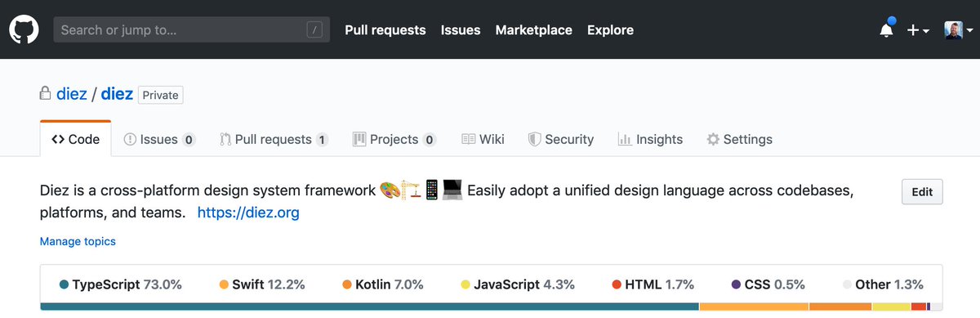The image size is (980, 318).
Task: Open the plus create-new dropdown
Action: (x=918, y=30)
